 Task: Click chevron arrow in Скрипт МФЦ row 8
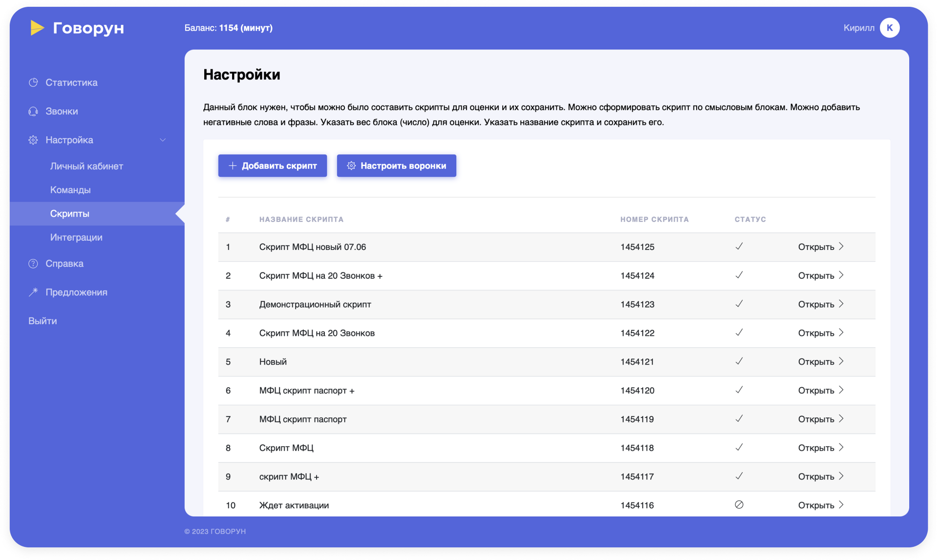click(841, 448)
